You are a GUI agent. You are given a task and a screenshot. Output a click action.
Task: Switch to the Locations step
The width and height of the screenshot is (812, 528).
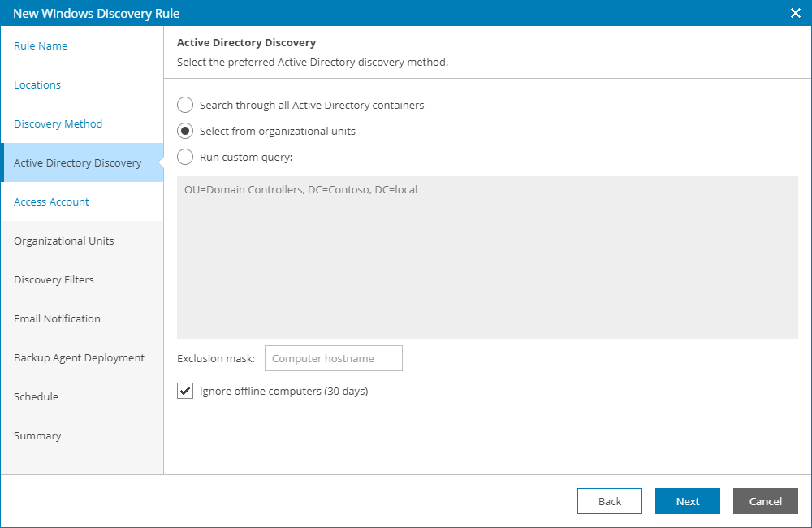37,84
